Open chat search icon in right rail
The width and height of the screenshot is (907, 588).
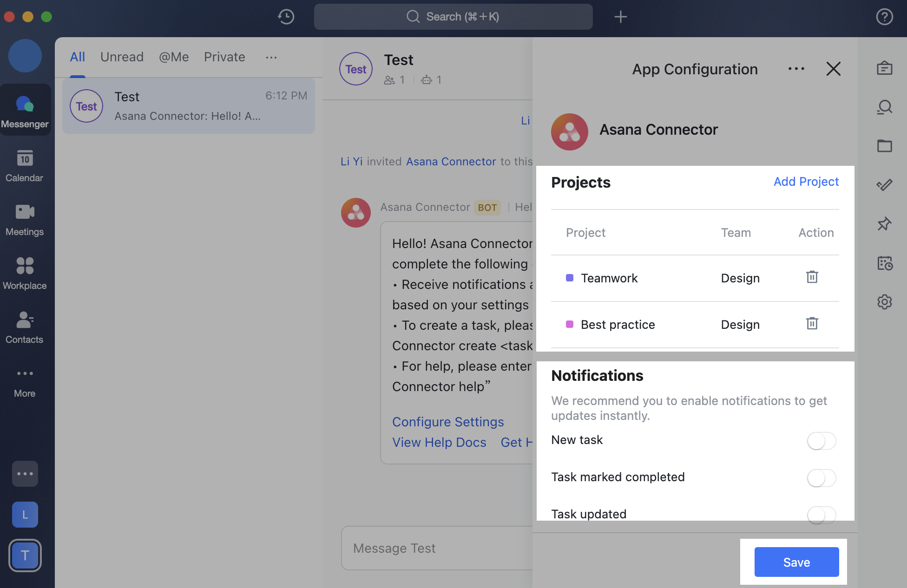pyautogui.click(x=885, y=107)
